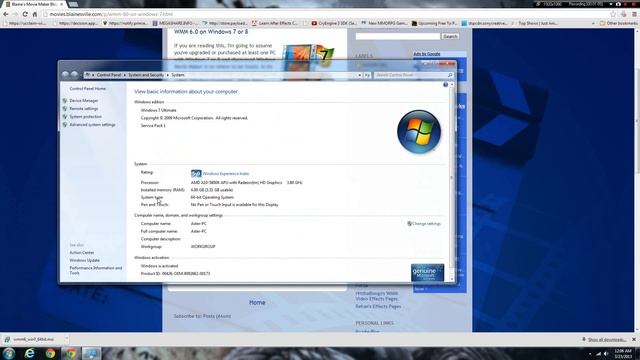The width and height of the screenshot is (640, 360).
Task: Select System and Security breadcrumb
Action: coord(146,75)
